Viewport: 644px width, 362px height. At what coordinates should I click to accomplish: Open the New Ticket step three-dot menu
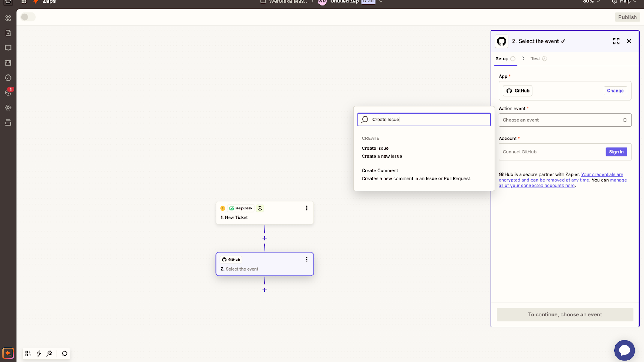tap(306, 208)
